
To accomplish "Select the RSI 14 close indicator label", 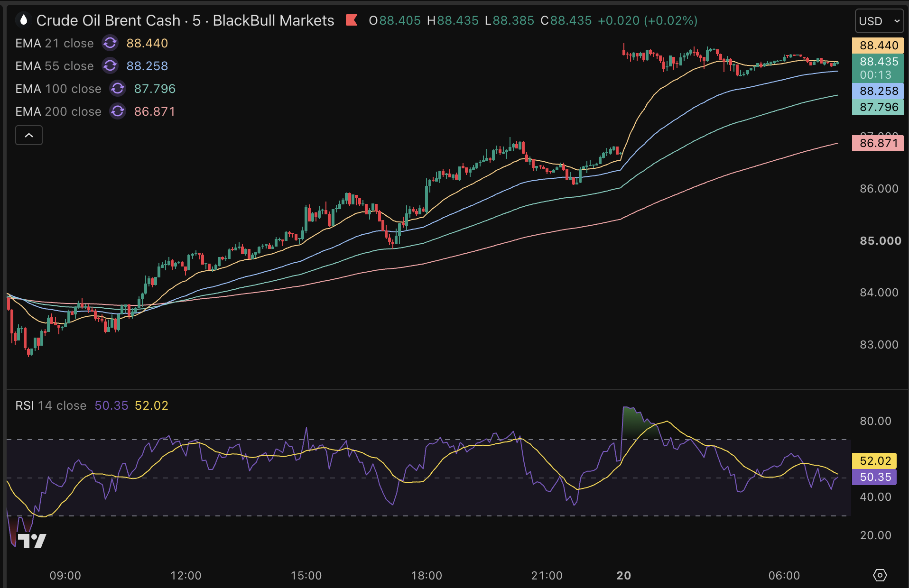I will [51, 405].
